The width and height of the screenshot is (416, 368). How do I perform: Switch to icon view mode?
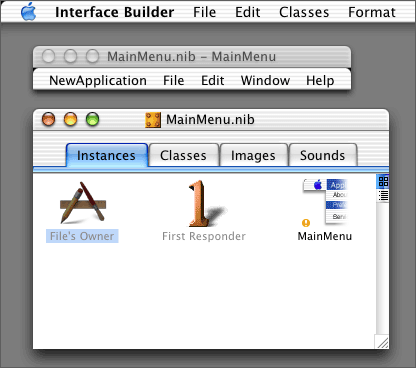[383, 182]
